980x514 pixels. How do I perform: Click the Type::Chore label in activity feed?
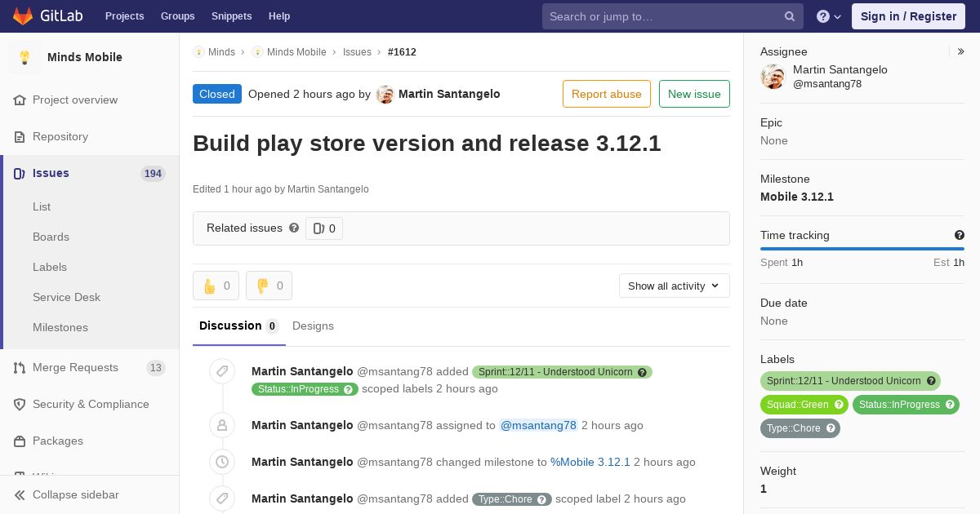[x=512, y=499]
